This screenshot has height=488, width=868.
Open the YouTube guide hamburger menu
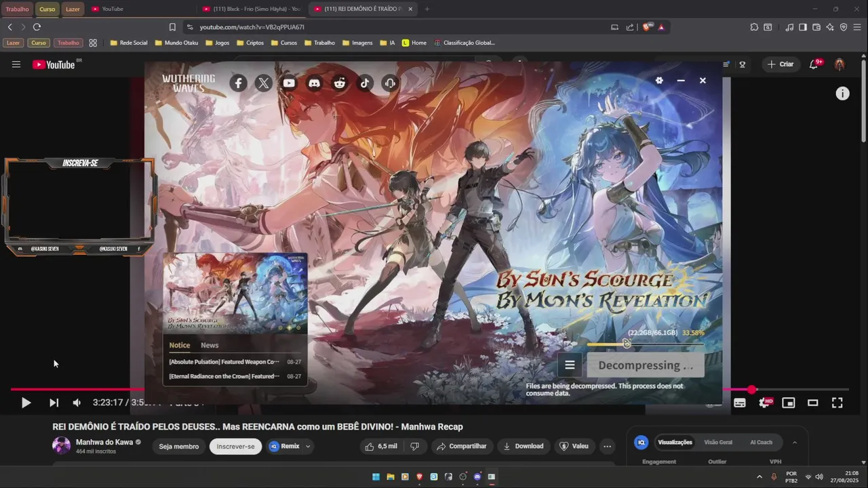16,64
